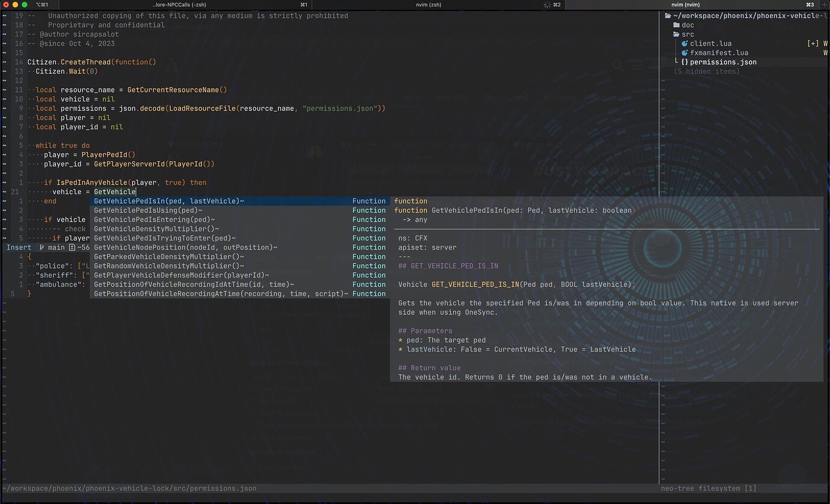Click the Insert mode indicator in statusline

[18, 247]
